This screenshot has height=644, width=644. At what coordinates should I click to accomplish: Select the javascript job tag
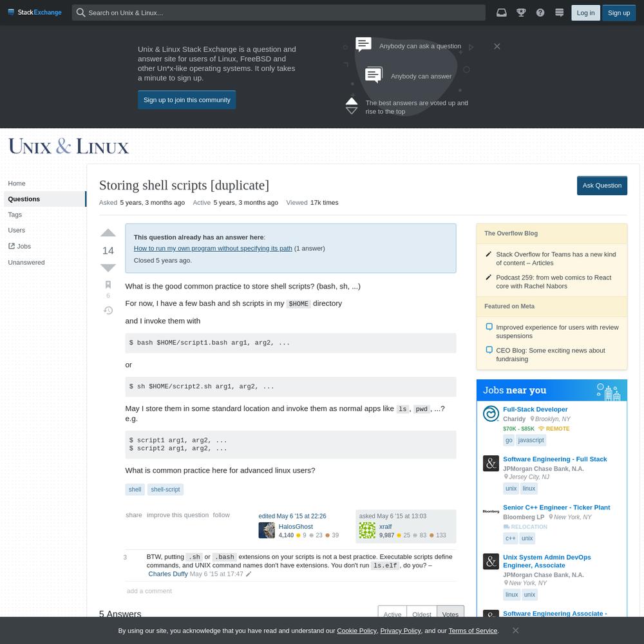531,440
